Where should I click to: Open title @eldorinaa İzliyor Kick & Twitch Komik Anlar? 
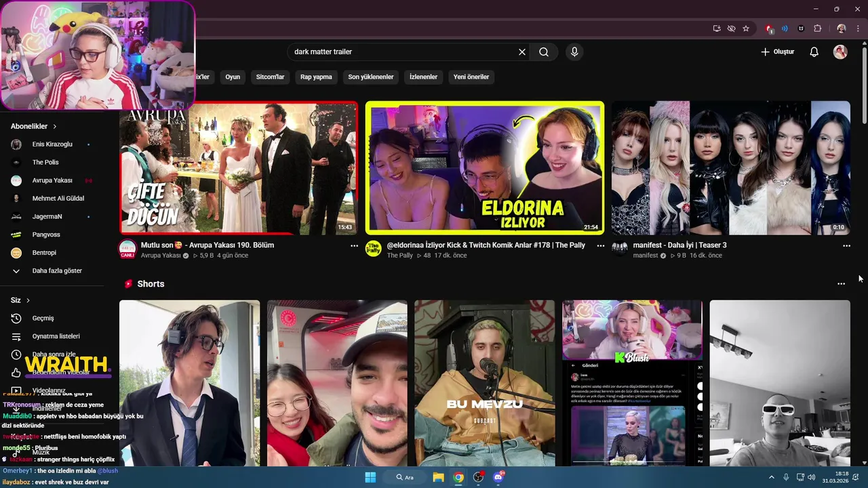(x=486, y=245)
